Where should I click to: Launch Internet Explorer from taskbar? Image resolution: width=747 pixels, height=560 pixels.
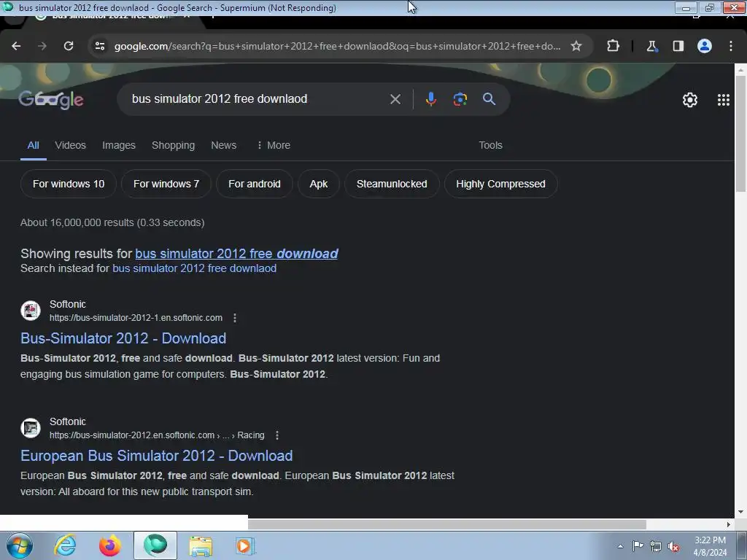click(65, 545)
